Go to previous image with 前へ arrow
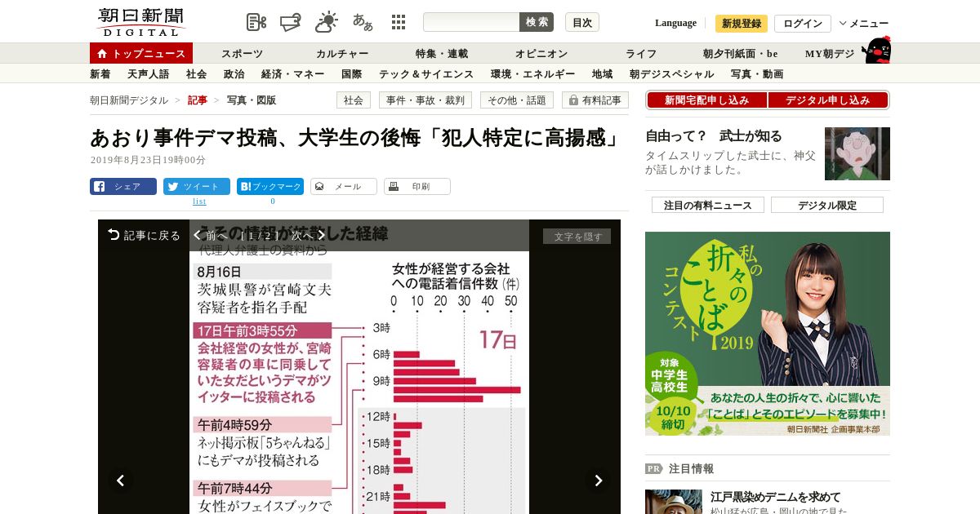 click(210, 235)
